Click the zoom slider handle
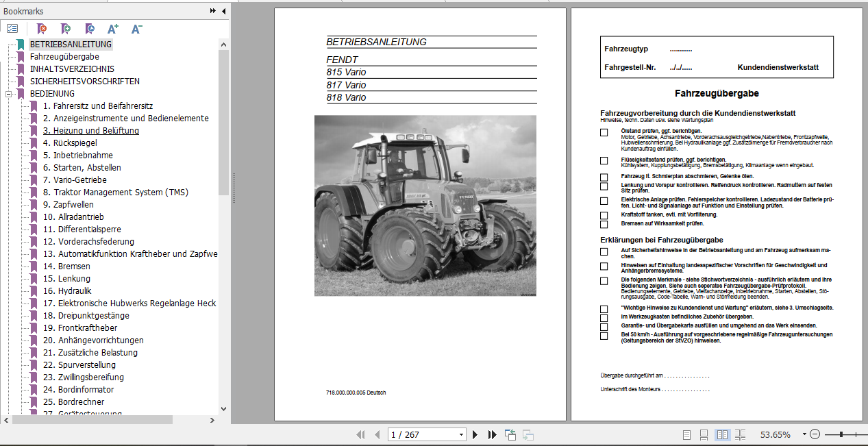 point(841,434)
